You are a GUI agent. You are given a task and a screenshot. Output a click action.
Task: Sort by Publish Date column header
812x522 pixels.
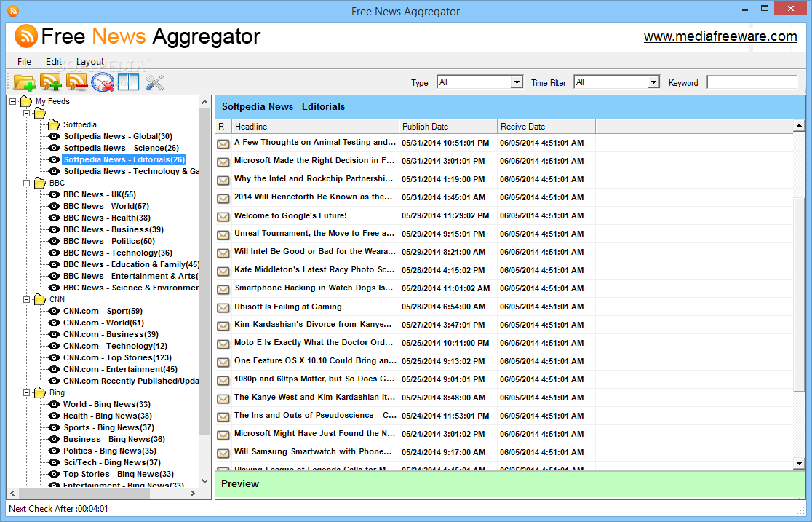click(448, 127)
